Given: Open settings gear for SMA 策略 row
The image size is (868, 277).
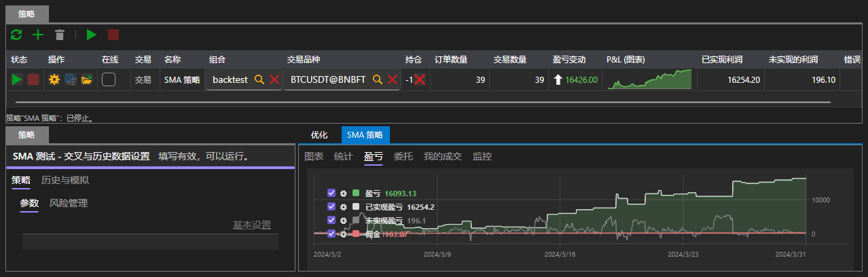Looking at the screenshot, I should coord(54,79).
